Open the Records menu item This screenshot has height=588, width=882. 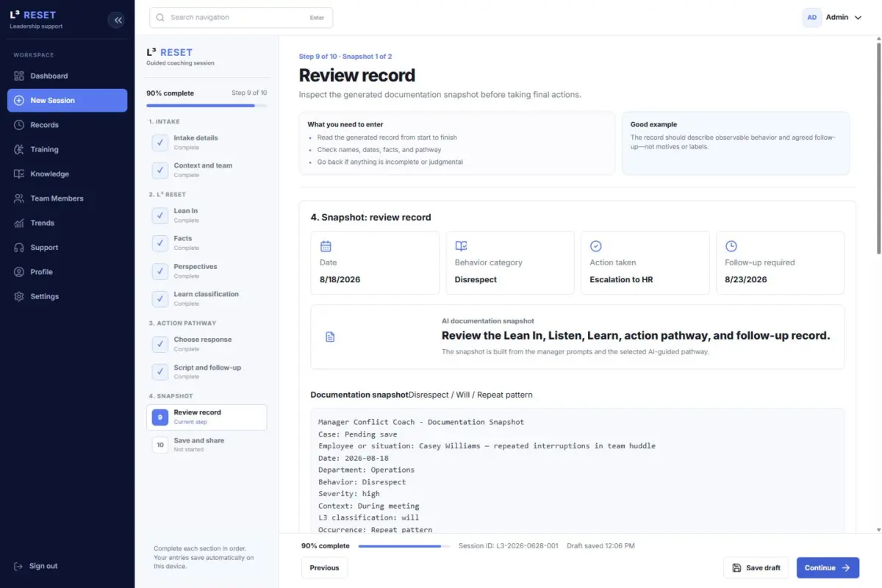coord(67,125)
